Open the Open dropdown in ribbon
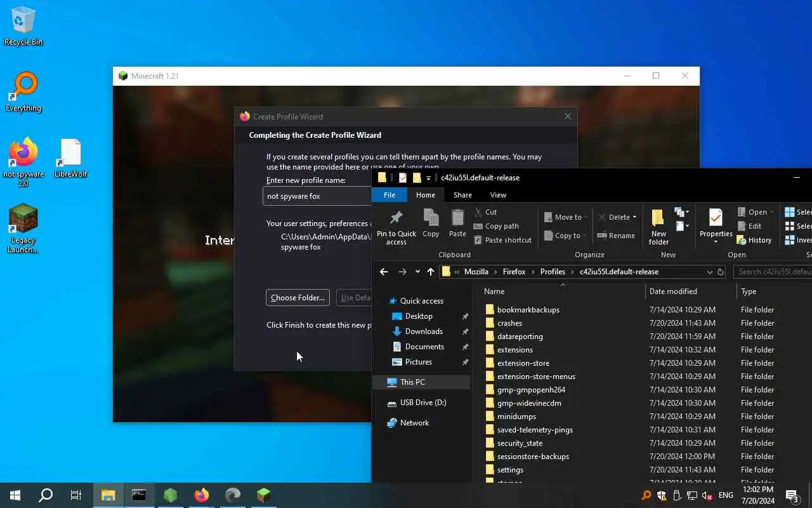812x508 pixels. click(x=771, y=212)
